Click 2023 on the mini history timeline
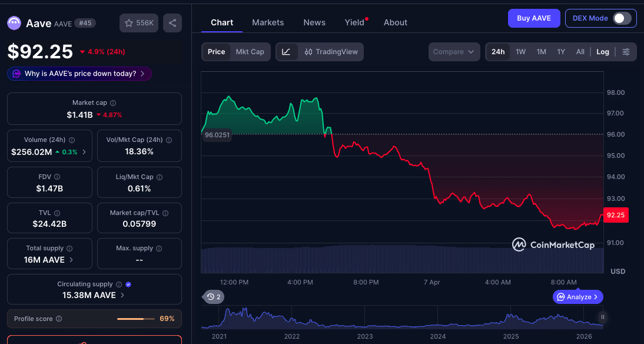Screen dimensions: 644x344 pyautogui.click(x=365, y=336)
